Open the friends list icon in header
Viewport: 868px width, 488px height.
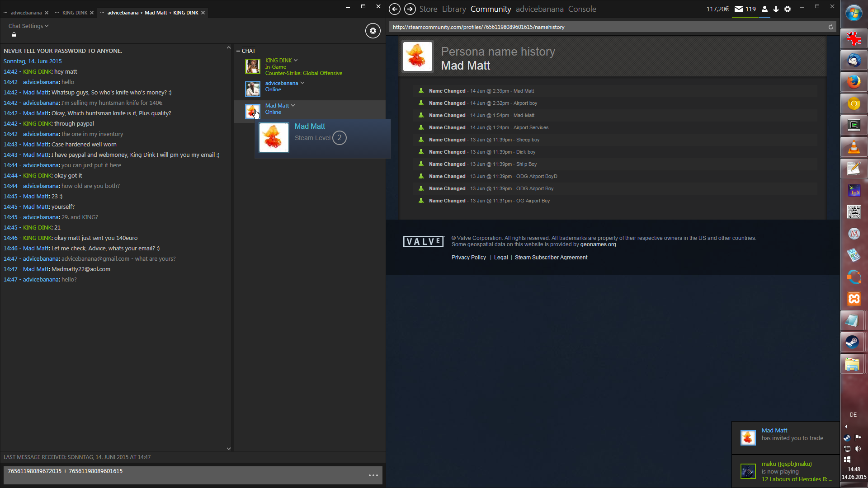click(764, 9)
